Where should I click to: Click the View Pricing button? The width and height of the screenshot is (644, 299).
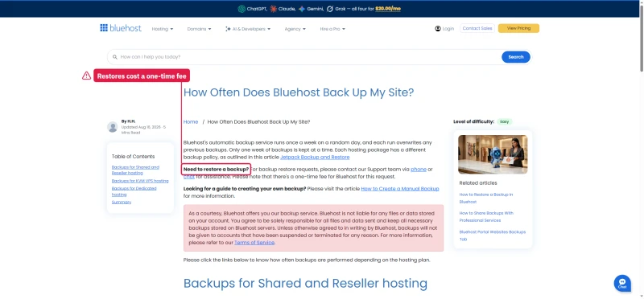(x=518, y=28)
